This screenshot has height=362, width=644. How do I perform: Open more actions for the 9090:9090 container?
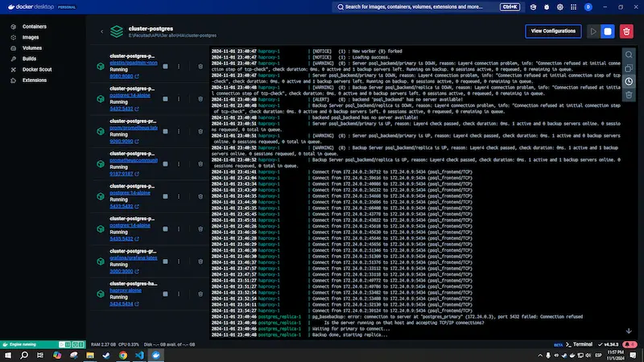click(179, 131)
